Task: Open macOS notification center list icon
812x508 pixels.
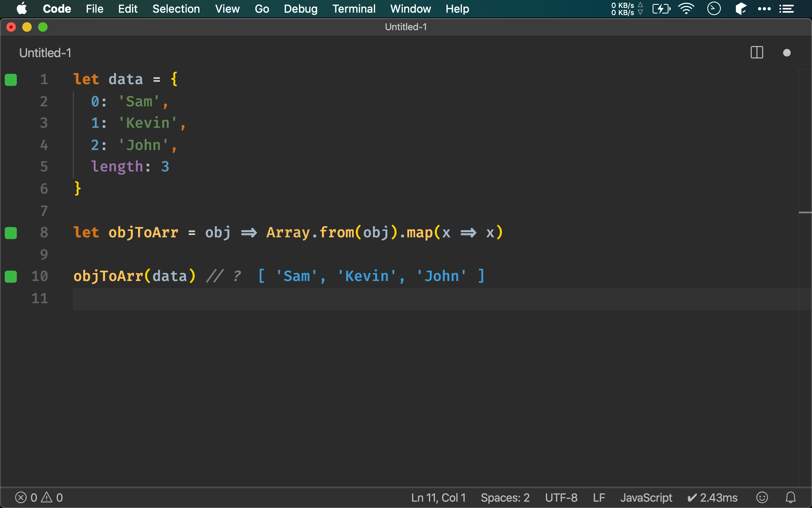Action: (786, 9)
